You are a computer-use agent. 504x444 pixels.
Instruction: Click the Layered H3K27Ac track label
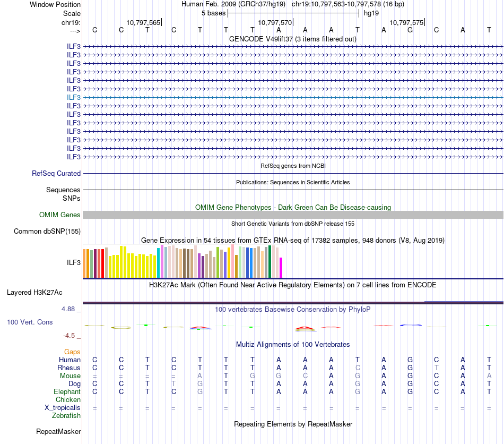(x=34, y=293)
